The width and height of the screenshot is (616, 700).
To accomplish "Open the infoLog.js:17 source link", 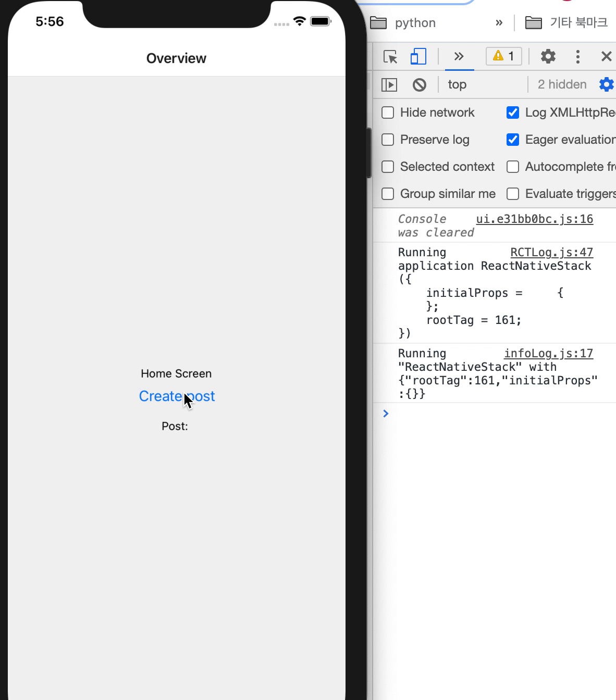I will coord(548,354).
